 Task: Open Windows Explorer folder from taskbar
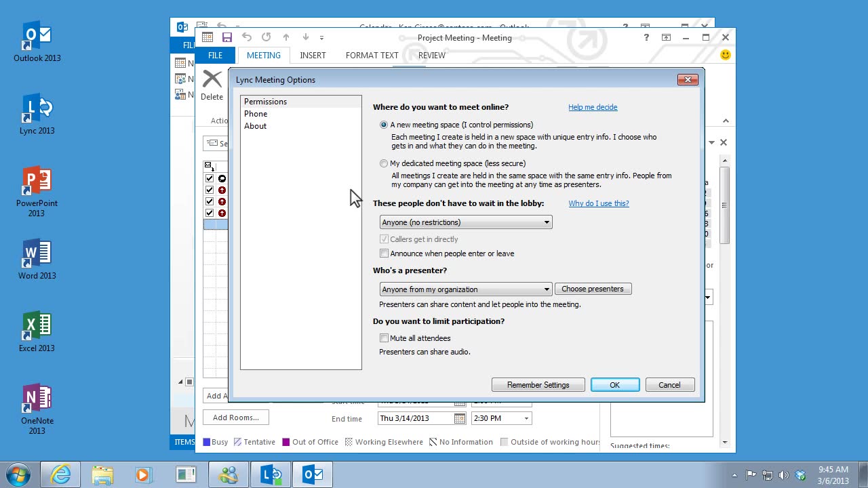[102, 474]
